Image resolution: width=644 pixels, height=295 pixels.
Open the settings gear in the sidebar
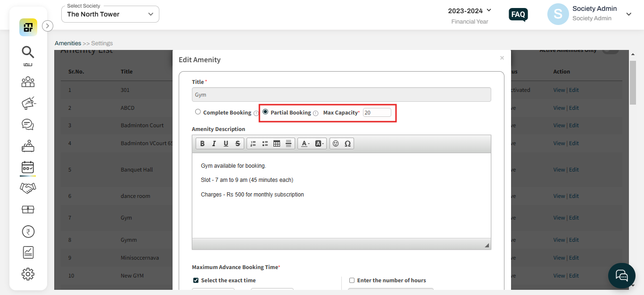click(28, 274)
